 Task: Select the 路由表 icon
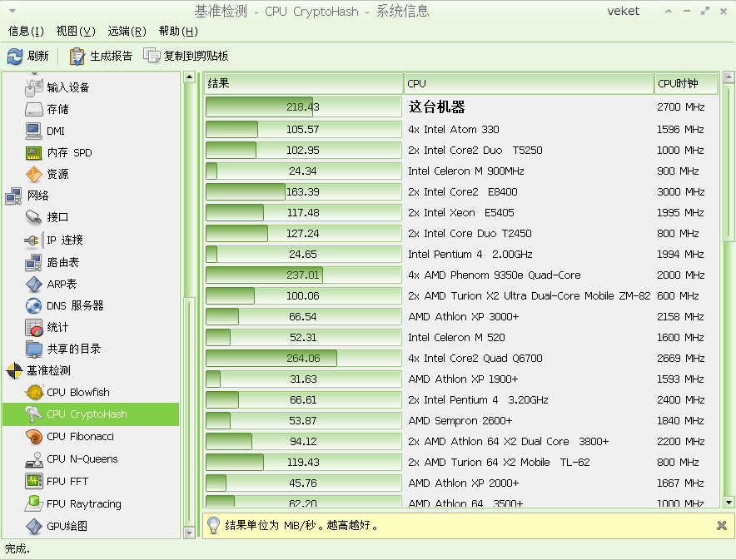tap(34, 262)
